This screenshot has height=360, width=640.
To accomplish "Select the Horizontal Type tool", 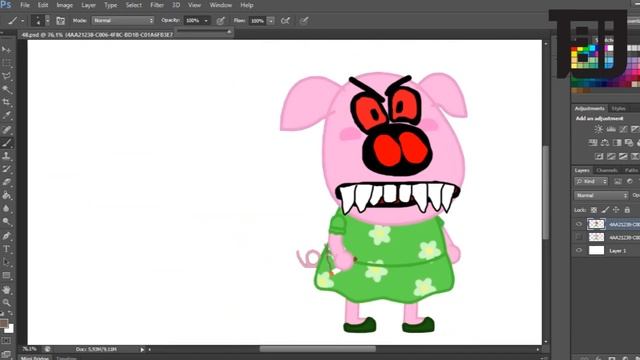I will 7,249.
